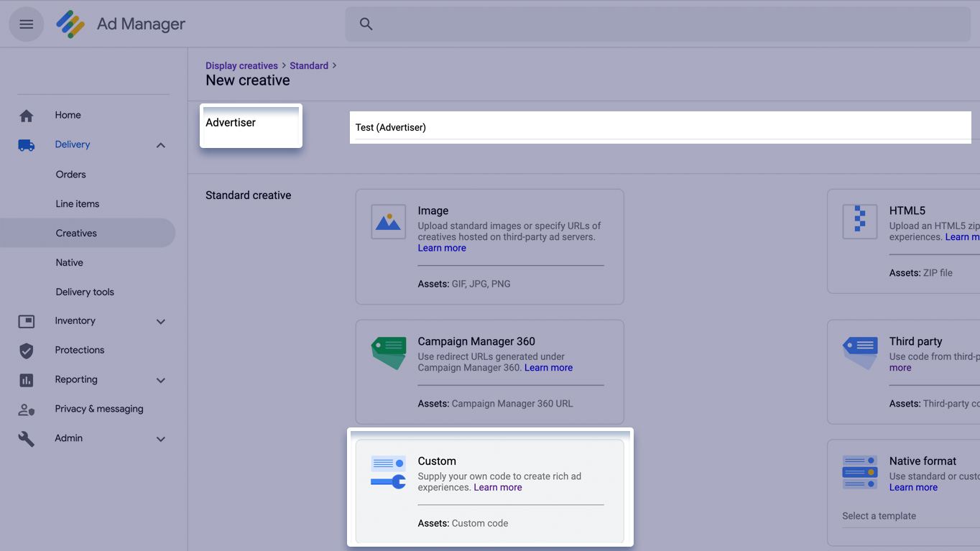
Task: Click the Home house icon
Action: tap(27, 116)
